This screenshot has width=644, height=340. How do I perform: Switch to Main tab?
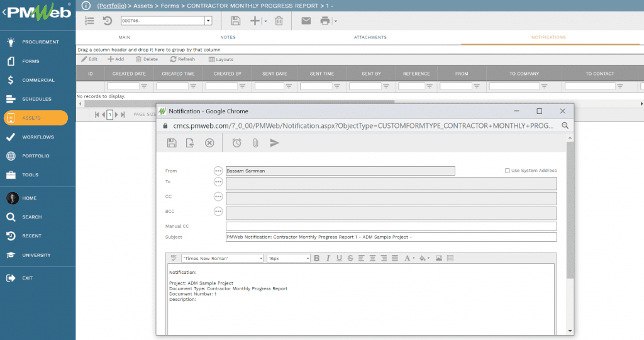tap(125, 37)
